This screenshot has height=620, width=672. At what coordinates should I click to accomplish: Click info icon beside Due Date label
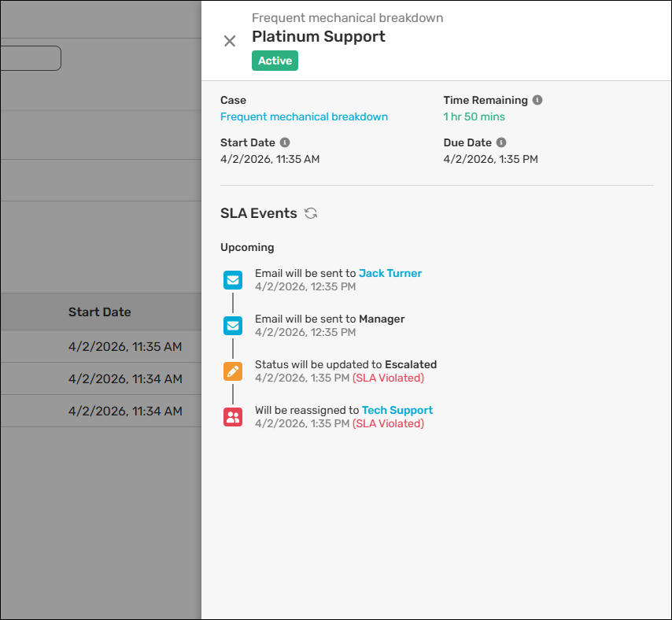(501, 143)
